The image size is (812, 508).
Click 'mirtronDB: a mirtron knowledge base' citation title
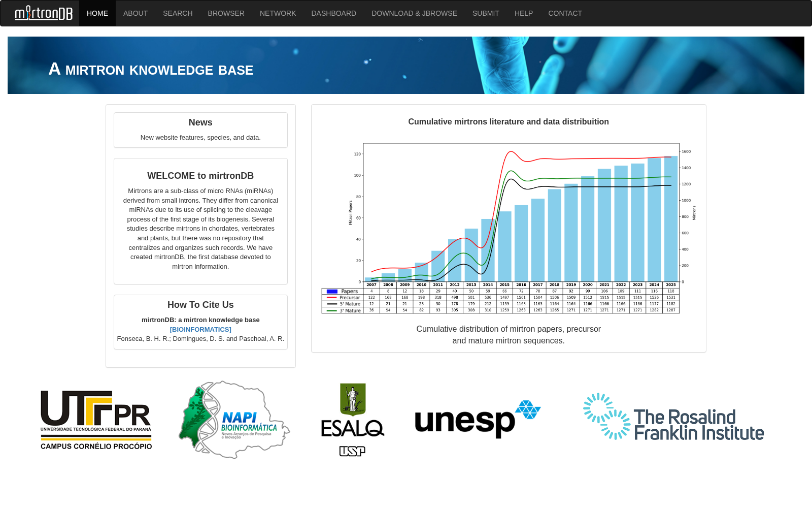click(x=200, y=320)
